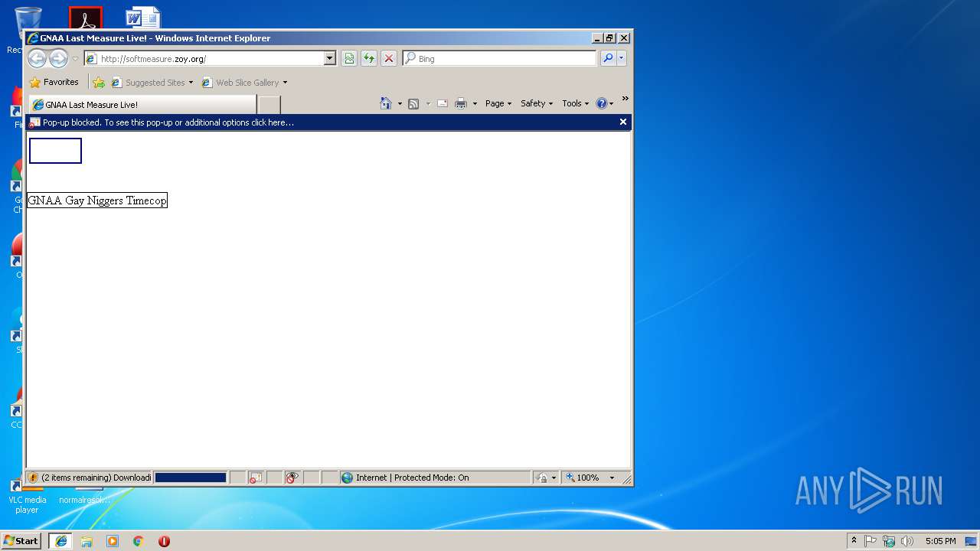Toggle the Compatibility View icon
Viewport: 980px width, 551px height.
[349, 58]
